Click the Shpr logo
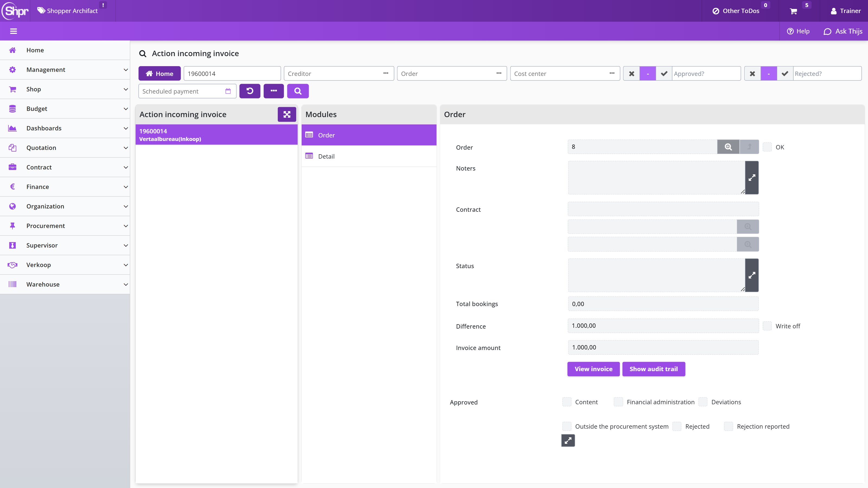 [15, 11]
